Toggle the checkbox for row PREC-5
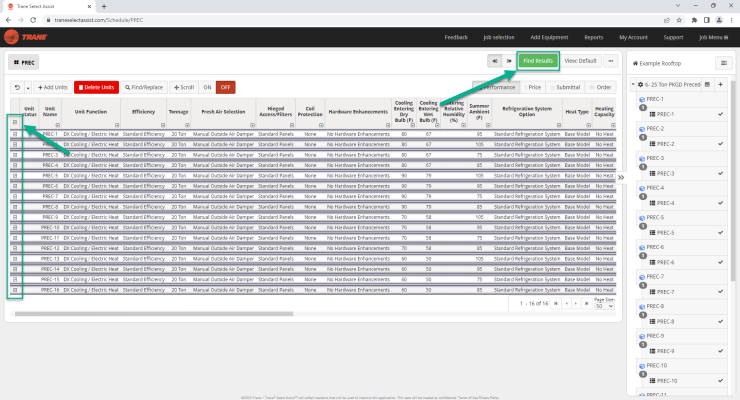This screenshot has height=400, width=740. [x=15, y=176]
